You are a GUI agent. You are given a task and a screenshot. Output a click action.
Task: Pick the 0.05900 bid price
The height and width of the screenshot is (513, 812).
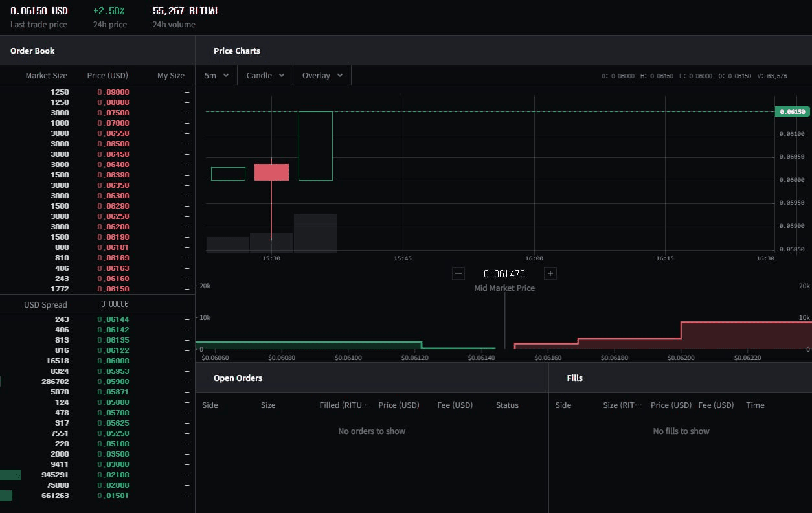pos(113,382)
